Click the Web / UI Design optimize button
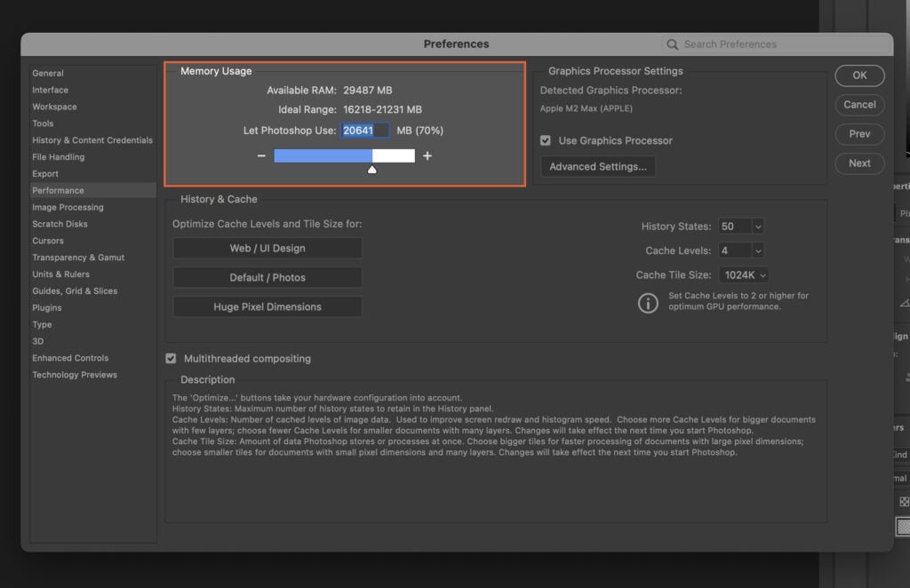The image size is (910, 588). pyautogui.click(x=267, y=249)
